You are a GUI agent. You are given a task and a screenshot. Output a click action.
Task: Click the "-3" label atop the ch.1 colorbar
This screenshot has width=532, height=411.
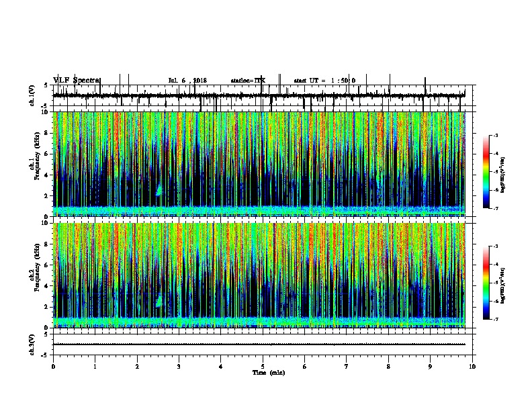[495, 136]
